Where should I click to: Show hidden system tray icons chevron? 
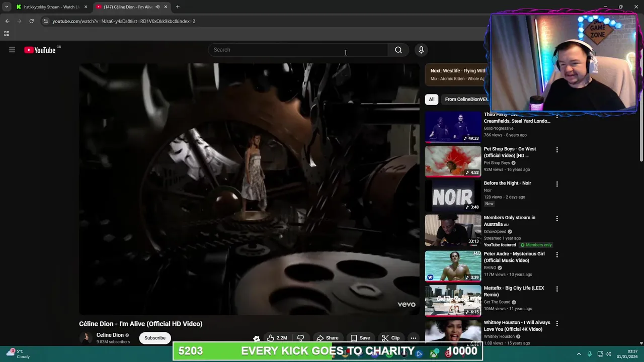pyautogui.click(x=579, y=354)
